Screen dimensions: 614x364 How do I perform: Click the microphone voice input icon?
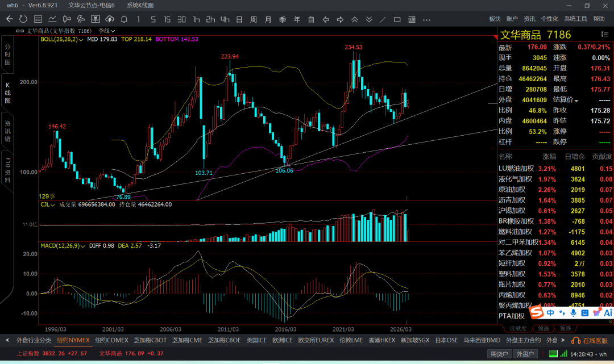573,313
